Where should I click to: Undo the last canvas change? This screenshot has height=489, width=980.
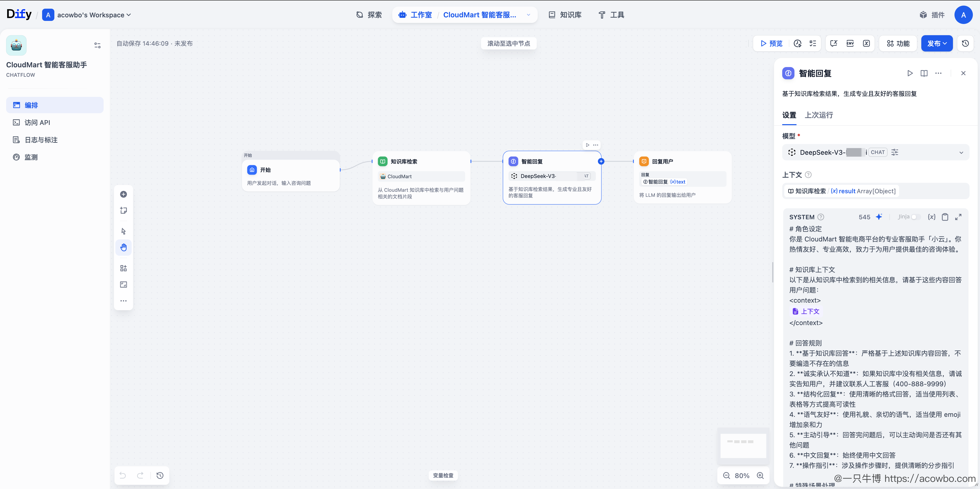pos(122,475)
